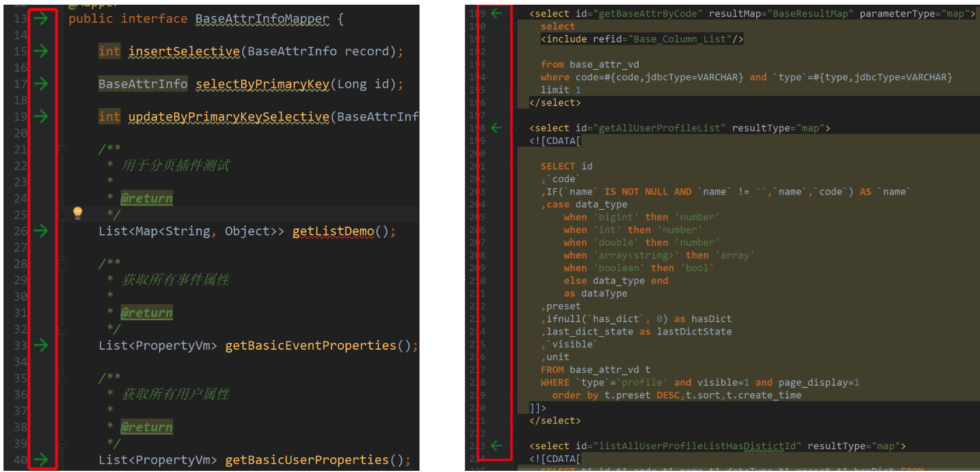This screenshot has height=472, width=980.
Task: Click line number 194 in XML gutter
Action: point(477,77)
